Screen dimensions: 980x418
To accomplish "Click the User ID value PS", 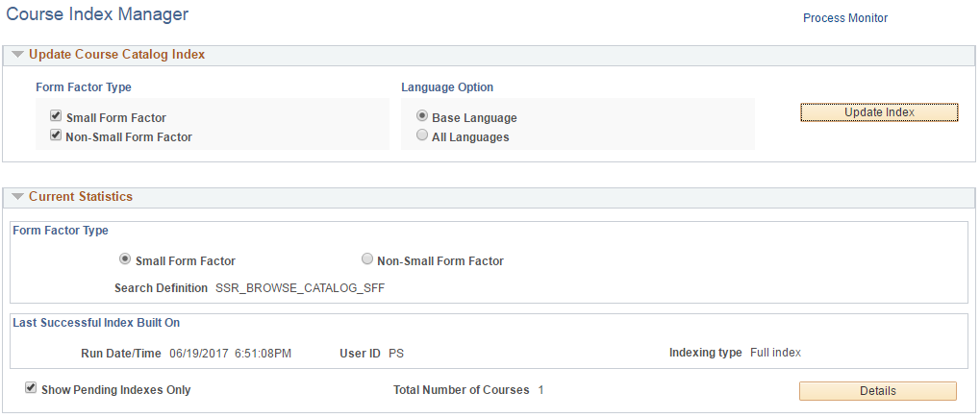I will (x=396, y=353).
